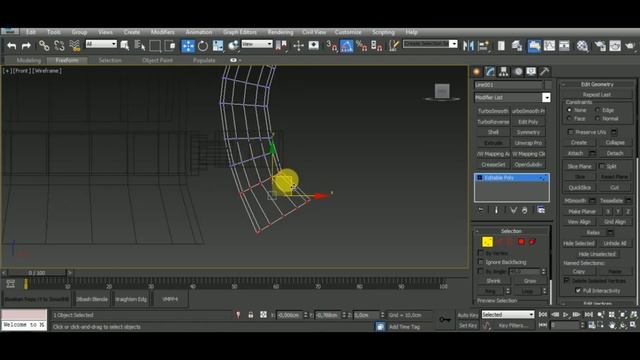Click the Mirror tool icon
Image resolution: width=640 pixels, height=360 pixels.
pyautogui.click(x=468, y=46)
